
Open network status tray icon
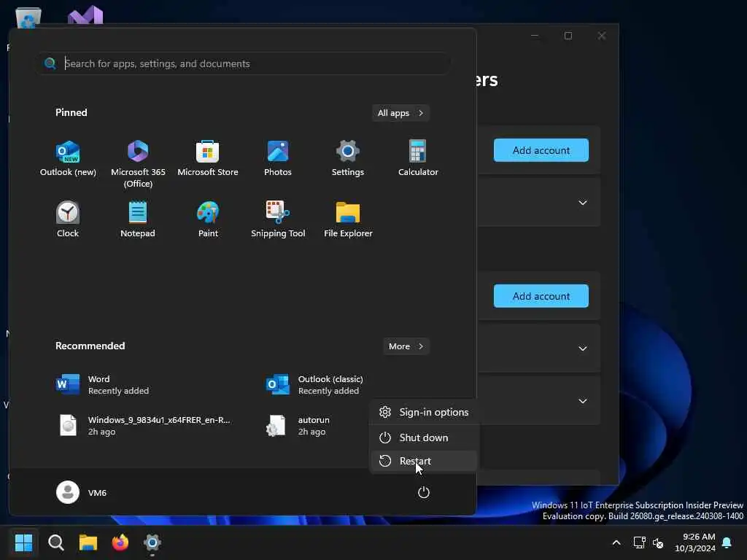(x=639, y=542)
